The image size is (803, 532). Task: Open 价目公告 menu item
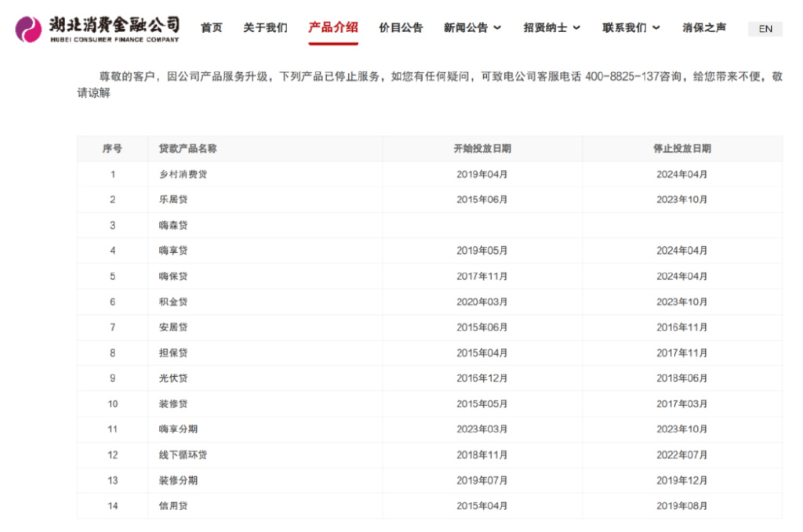coord(401,27)
